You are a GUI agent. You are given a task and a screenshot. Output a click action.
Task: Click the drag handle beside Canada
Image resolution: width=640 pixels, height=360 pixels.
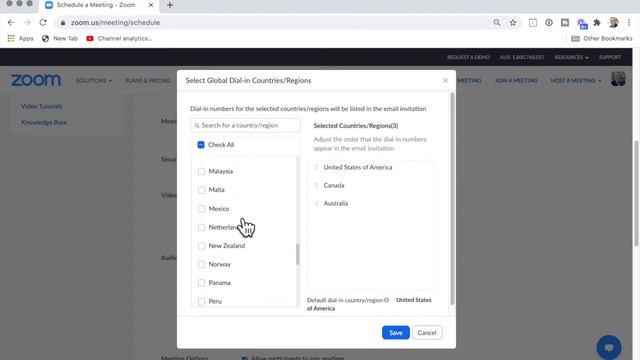[316, 185]
